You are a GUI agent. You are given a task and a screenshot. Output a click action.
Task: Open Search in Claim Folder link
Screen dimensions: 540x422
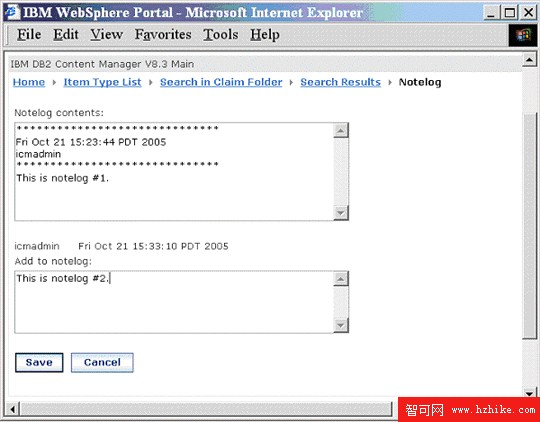point(221,82)
